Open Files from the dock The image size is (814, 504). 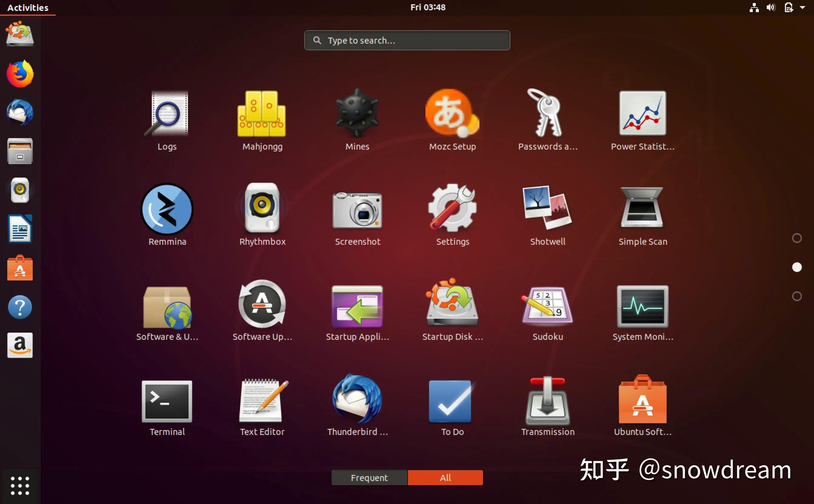(20, 151)
